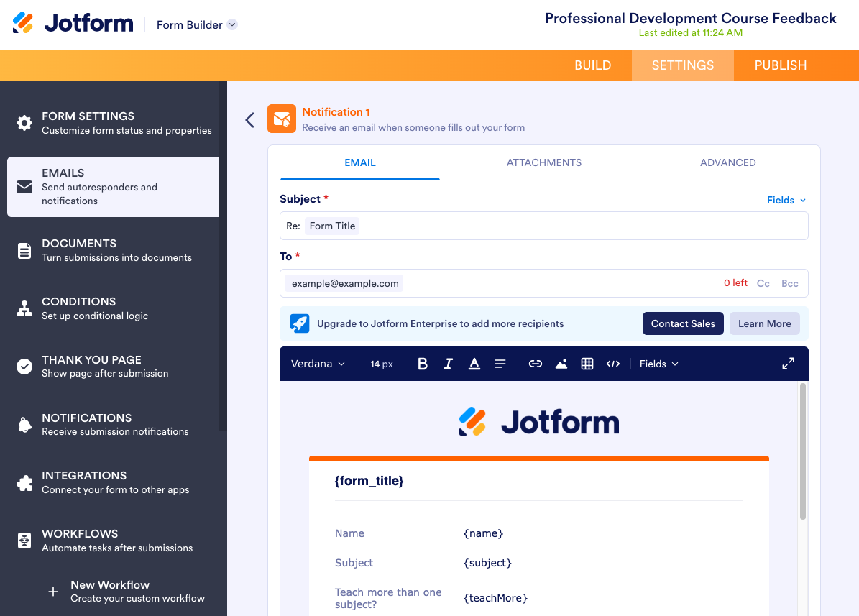Select the ADVANCED tab
The image size is (859, 616).
(727, 162)
